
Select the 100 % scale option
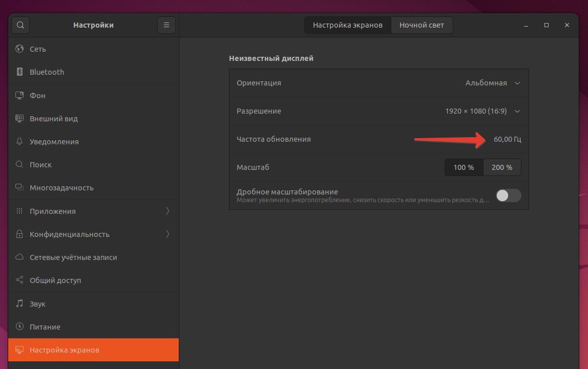coord(464,167)
